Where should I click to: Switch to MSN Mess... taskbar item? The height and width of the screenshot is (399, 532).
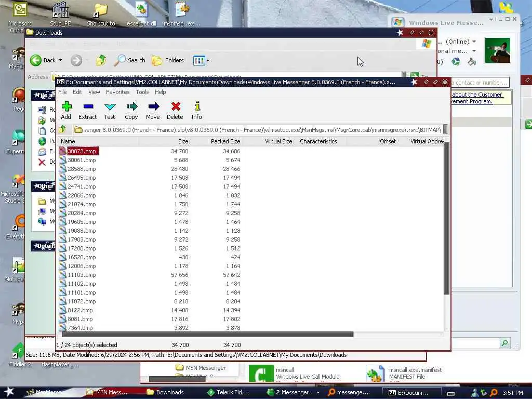point(107,392)
